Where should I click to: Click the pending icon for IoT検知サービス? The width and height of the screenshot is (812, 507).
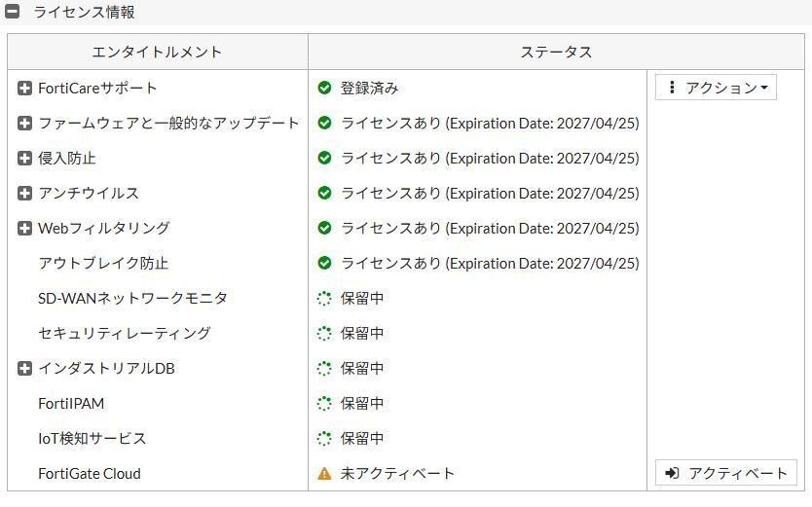(x=324, y=438)
